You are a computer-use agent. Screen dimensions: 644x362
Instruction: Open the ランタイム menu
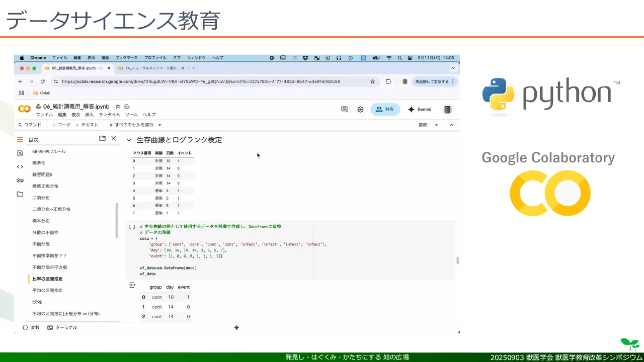pyautogui.click(x=109, y=115)
